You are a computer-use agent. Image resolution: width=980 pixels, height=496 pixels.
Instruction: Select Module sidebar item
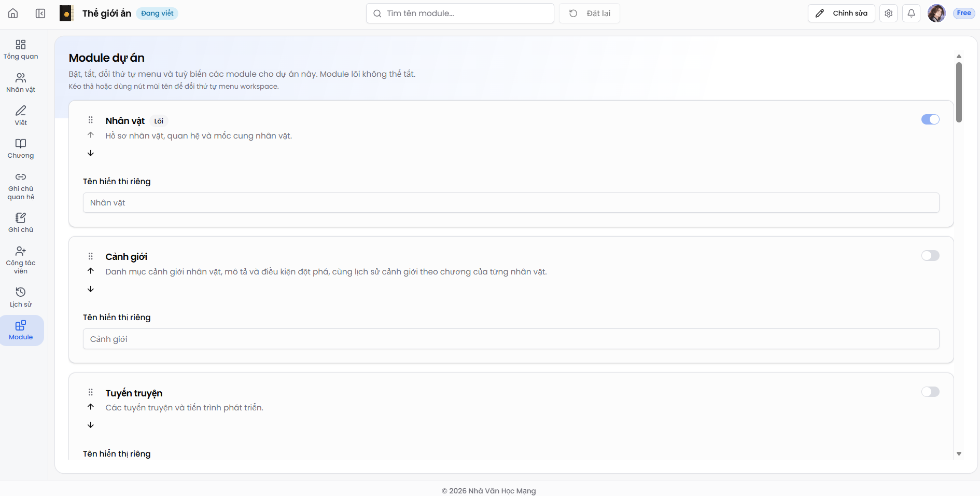[x=21, y=330]
